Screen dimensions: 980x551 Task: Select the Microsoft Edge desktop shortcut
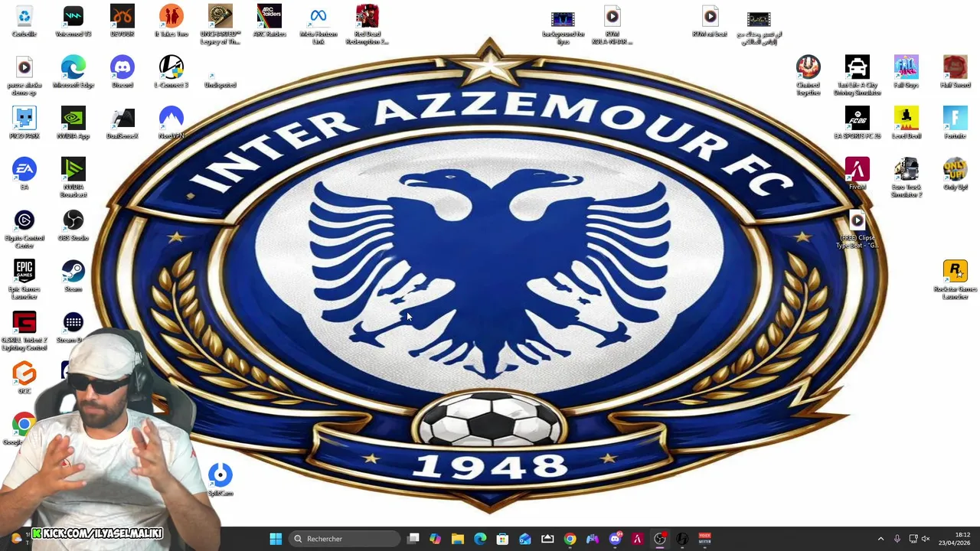click(73, 73)
